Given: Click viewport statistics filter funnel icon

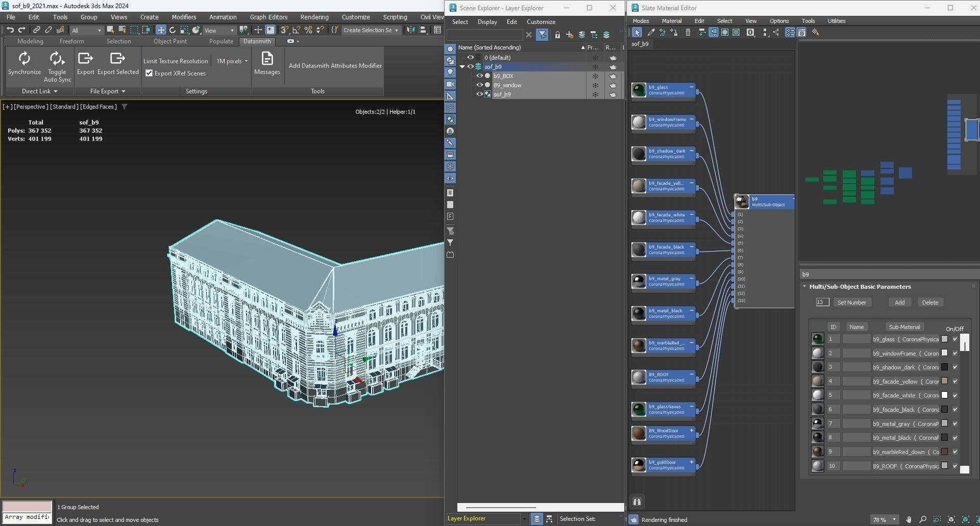Looking at the screenshot, I should 125,107.
